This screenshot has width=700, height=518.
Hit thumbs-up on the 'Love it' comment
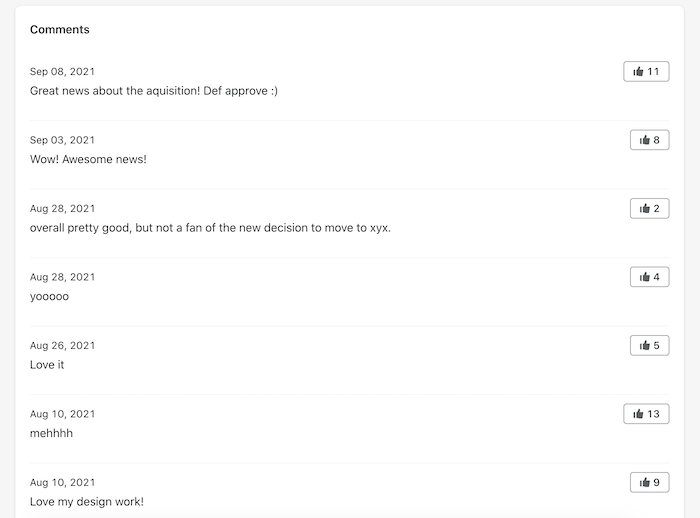point(650,345)
